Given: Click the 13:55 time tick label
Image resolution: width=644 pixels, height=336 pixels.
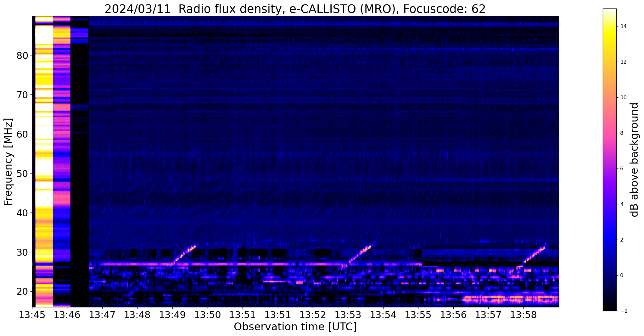Looking at the screenshot, I should point(418,315).
